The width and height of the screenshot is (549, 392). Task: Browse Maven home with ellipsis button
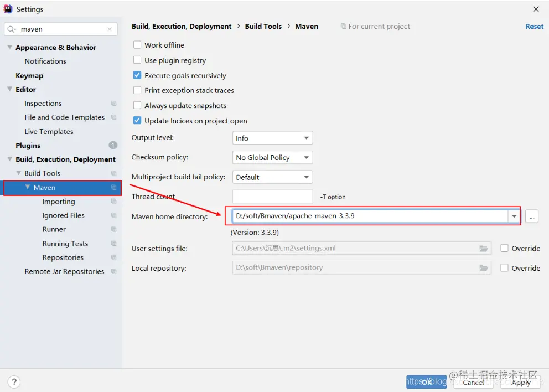[531, 216]
